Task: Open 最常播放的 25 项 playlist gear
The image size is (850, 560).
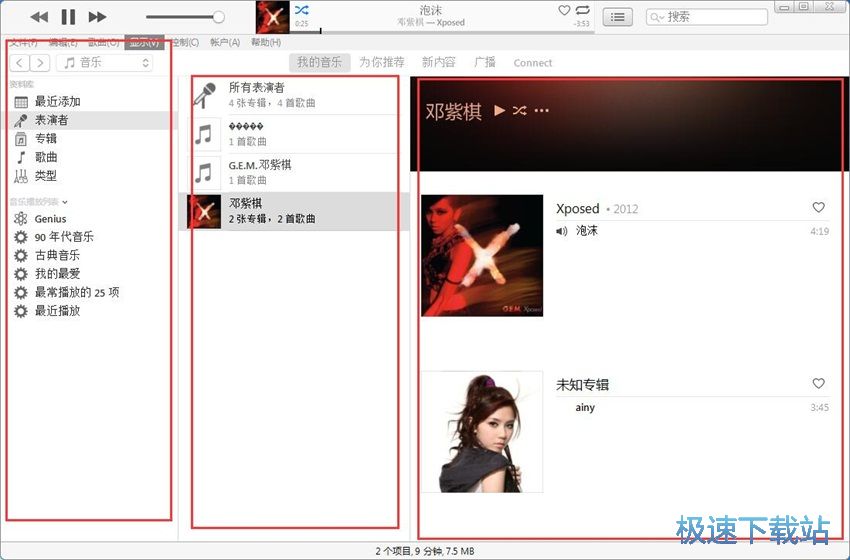Action: 21,293
